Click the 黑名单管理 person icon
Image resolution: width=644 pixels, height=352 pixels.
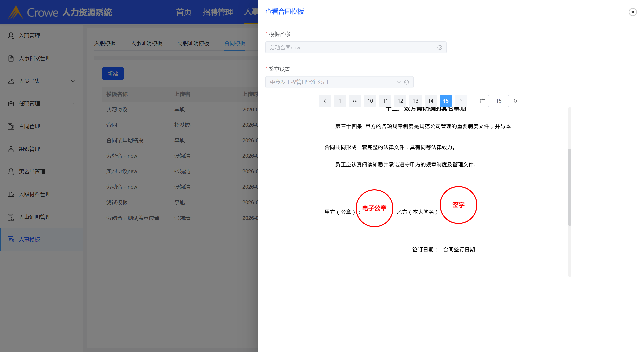tap(11, 172)
